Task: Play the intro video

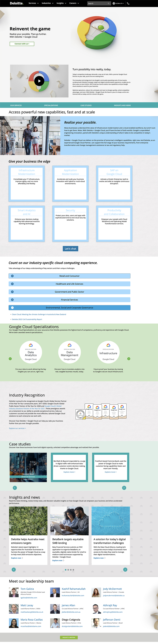Action: click(39, 81)
